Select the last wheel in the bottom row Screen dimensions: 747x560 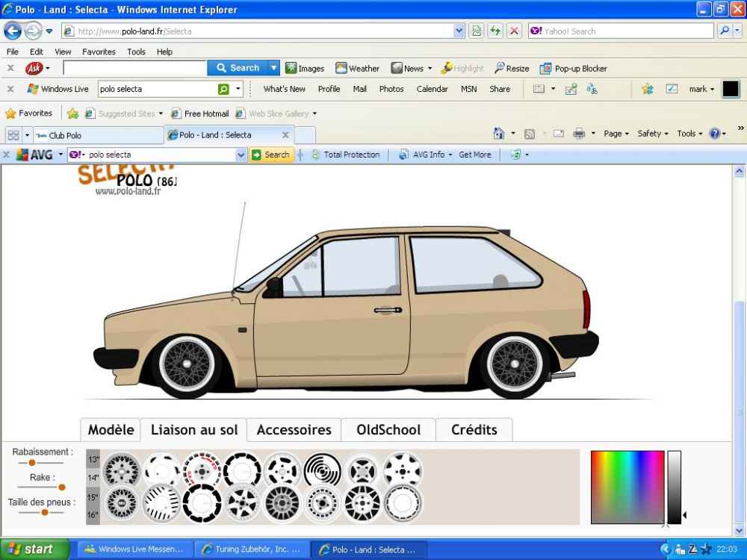(403, 503)
